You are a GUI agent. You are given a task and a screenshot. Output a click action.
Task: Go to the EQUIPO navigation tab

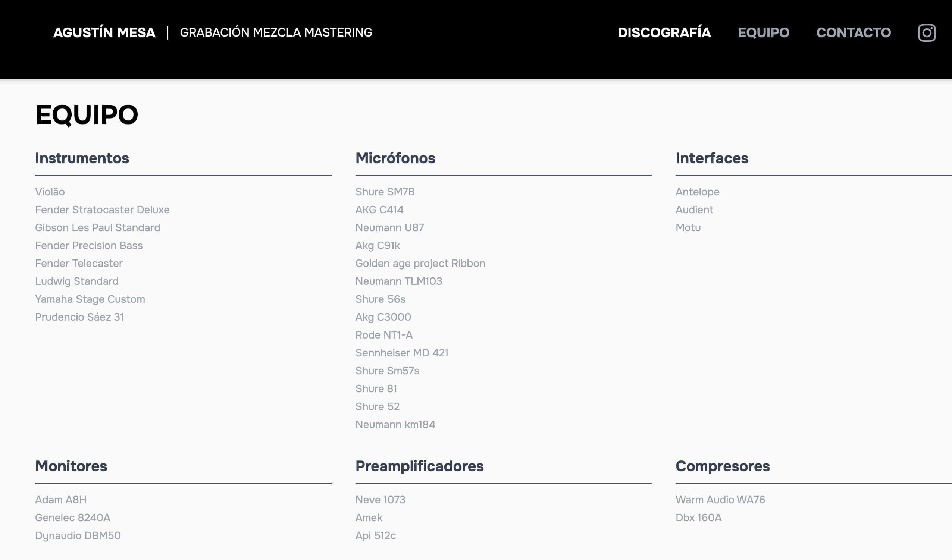(764, 32)
